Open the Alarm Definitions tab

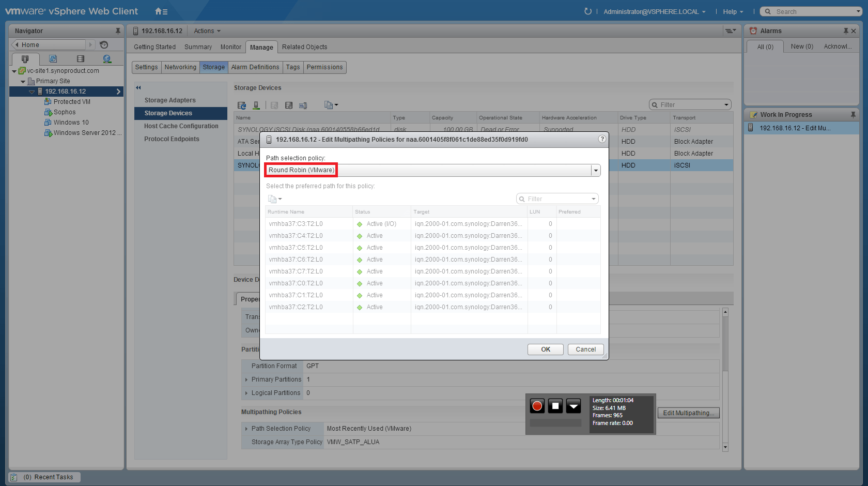click(255, 67)
